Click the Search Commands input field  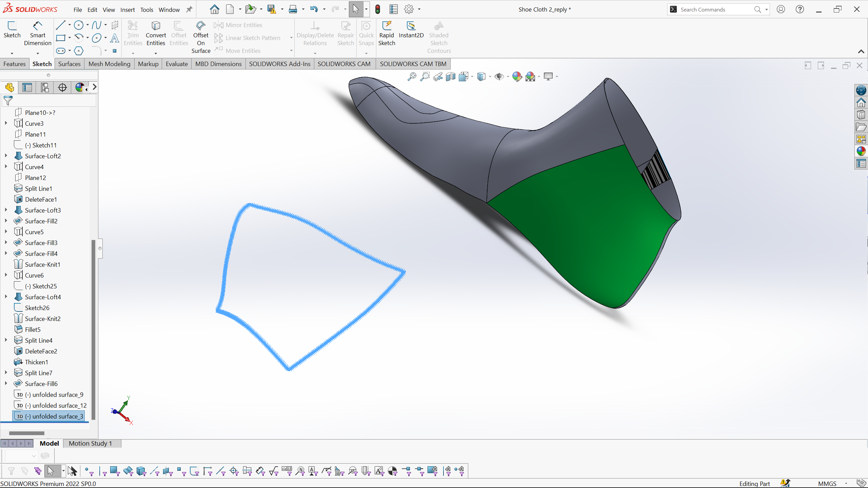click(715, 9)
